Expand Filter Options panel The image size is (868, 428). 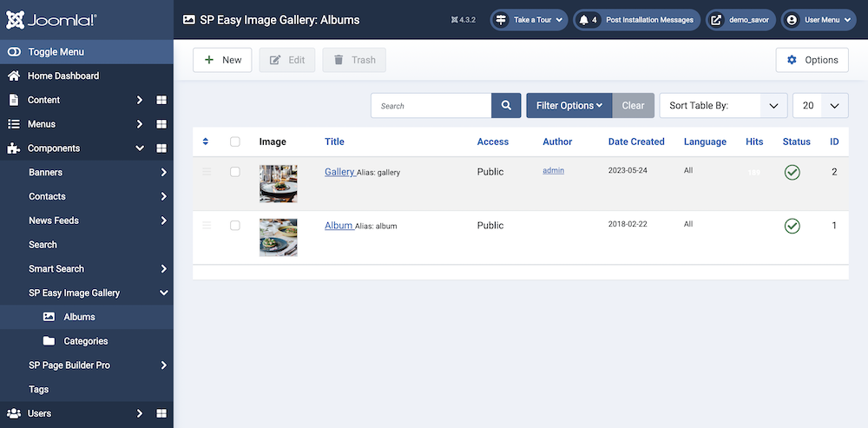[x=569, y=106]
